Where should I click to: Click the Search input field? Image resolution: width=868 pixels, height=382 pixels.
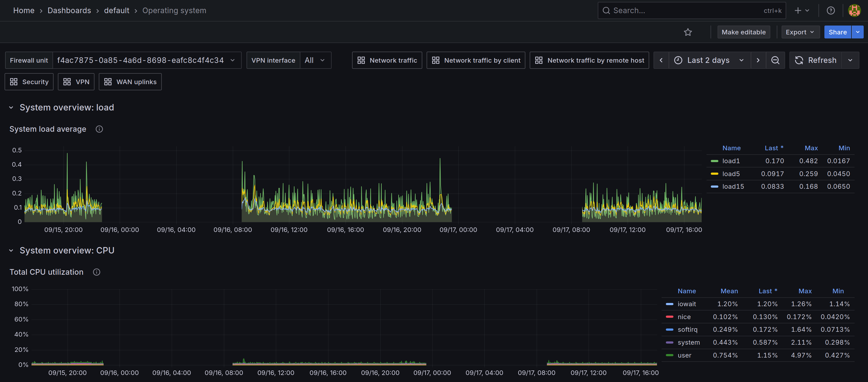click(x=687, y=10)
